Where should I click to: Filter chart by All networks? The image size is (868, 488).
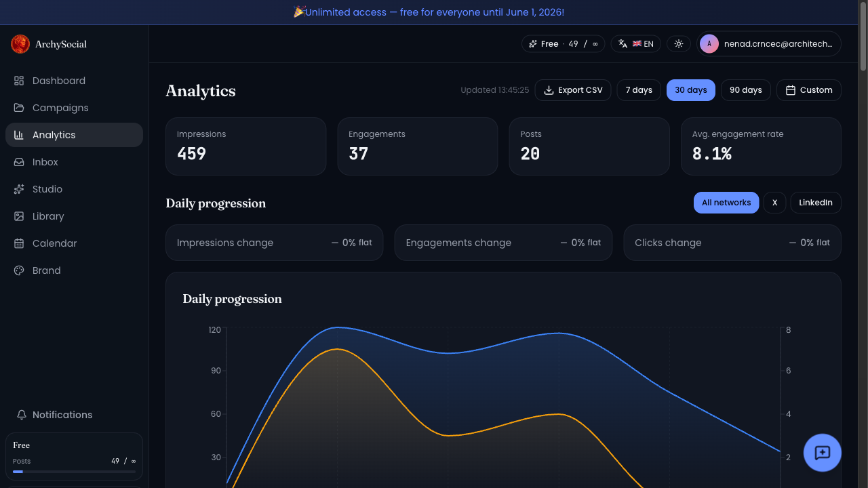pyautogui.click(x=726, y=203)
